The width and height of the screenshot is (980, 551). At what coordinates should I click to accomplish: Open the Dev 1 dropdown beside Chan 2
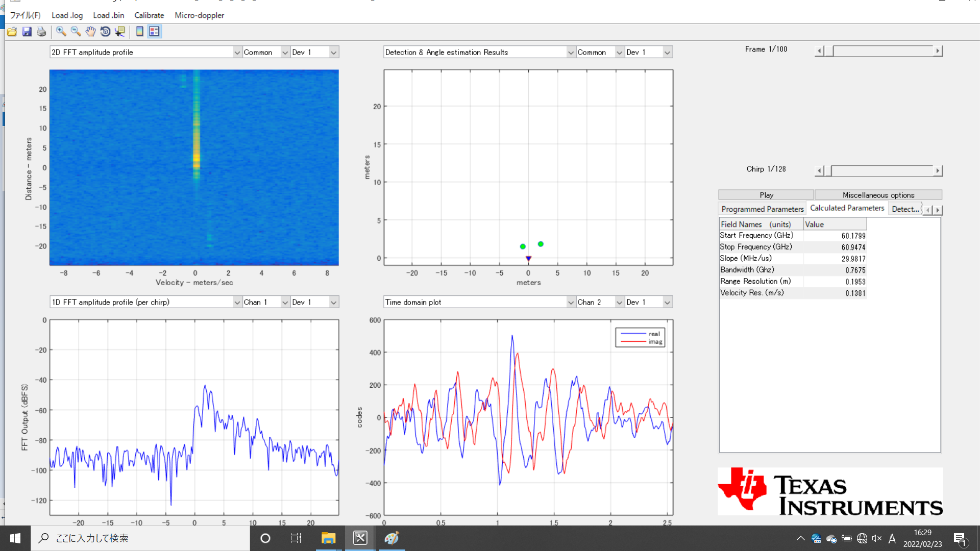pyautogui.click(x=648, y=302)
